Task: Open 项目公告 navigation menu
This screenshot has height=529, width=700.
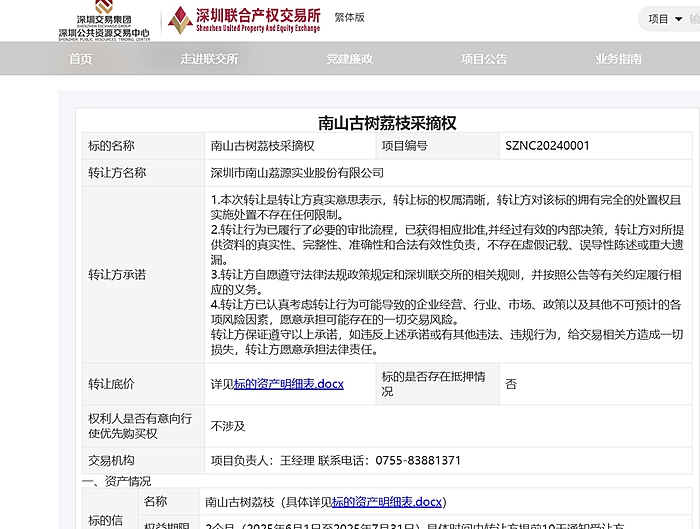Action: 484,59
